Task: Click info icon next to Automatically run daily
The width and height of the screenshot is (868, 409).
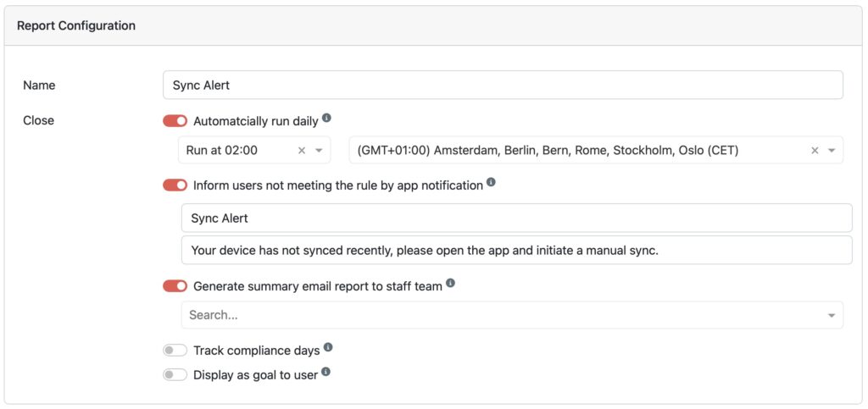Action: [327, 119]
